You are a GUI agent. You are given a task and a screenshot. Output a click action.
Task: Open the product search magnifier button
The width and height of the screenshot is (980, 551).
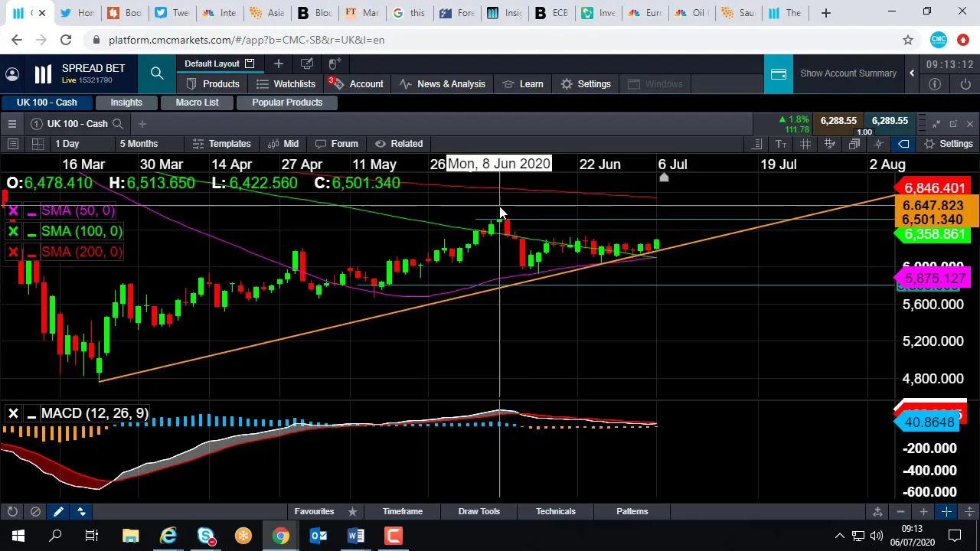coord(157,73)
